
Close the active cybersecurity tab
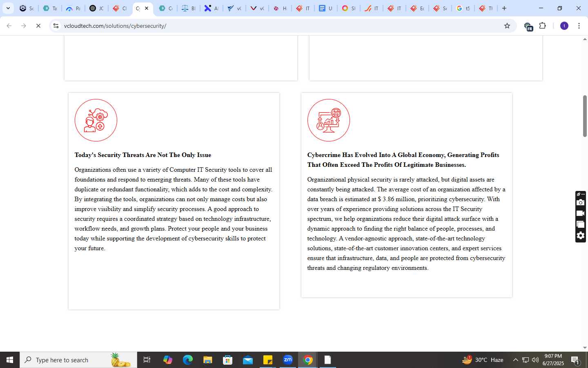pos(147,8)
